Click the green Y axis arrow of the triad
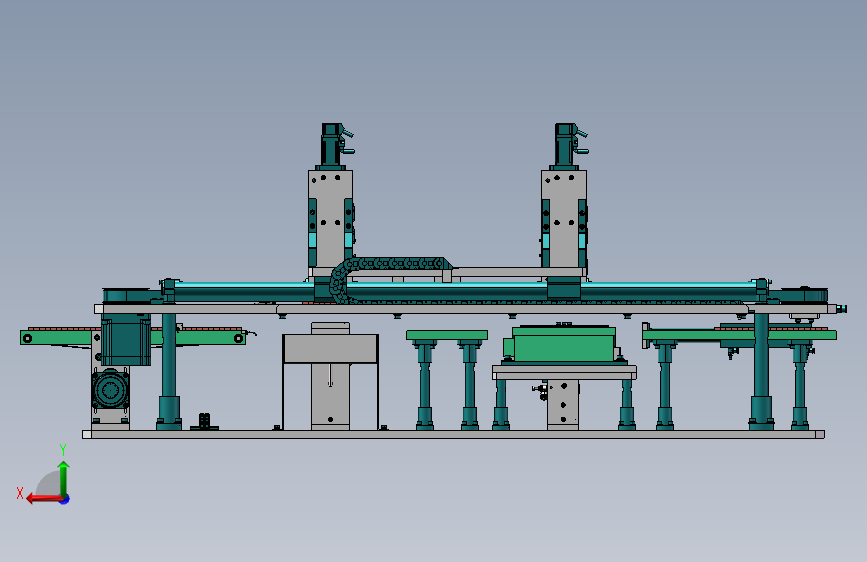The height and width of the screenshot is (562, 867). pos(64,478)
